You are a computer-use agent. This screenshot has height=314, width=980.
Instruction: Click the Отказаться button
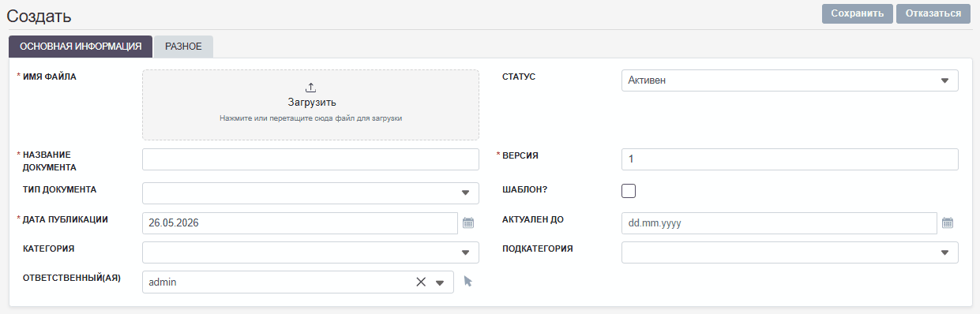(x=933, y=13)
